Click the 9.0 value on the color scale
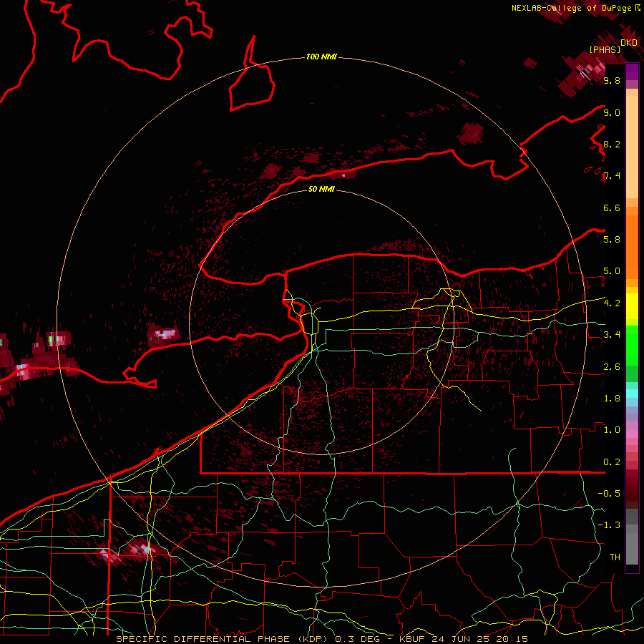 pyautogui.click(x=612, y=112)
